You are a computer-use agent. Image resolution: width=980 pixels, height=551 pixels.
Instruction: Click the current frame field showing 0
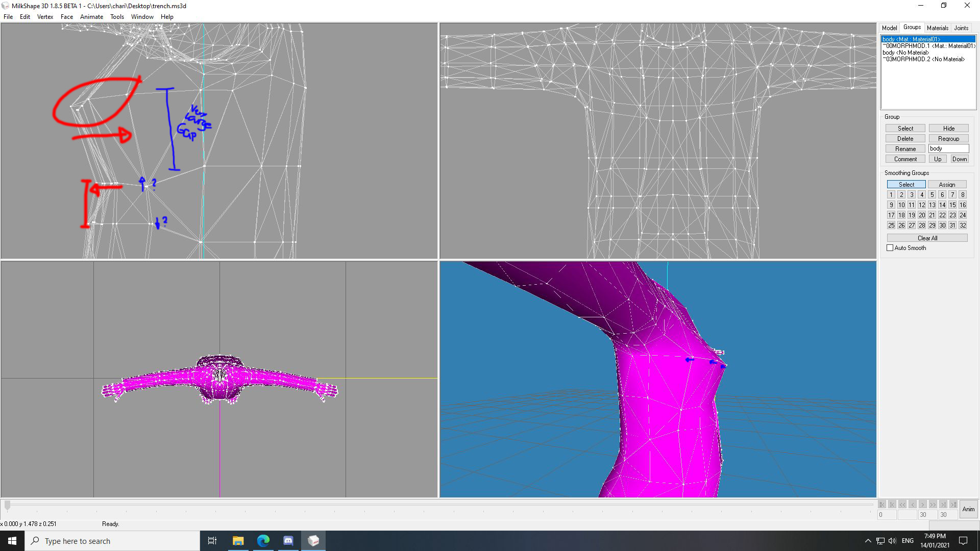tap(887, 515)
